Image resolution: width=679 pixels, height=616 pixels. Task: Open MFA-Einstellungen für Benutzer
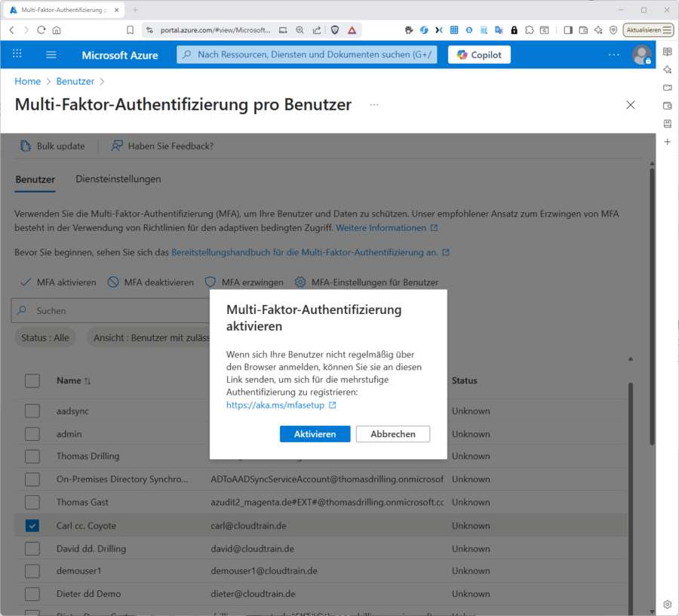click(x=367, y=282)
